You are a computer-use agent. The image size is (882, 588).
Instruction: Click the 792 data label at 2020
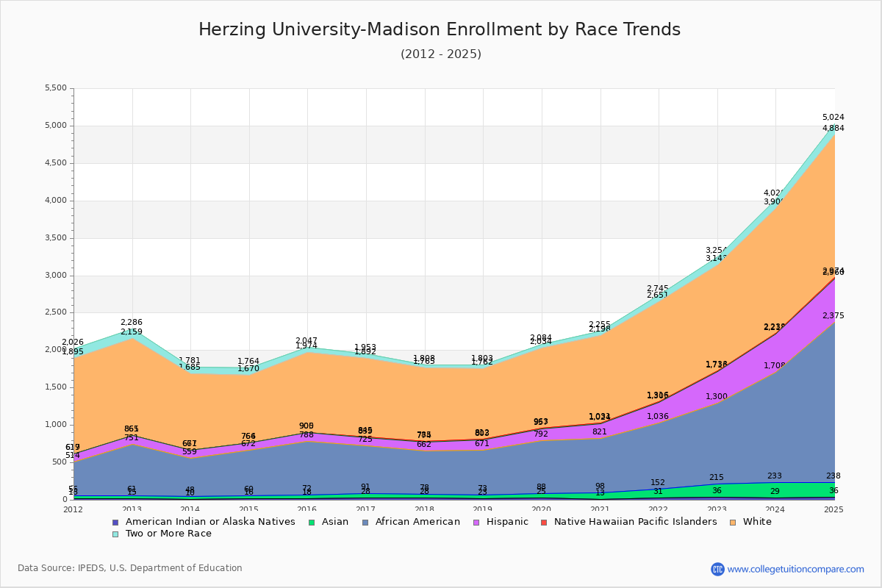point(541,434)
